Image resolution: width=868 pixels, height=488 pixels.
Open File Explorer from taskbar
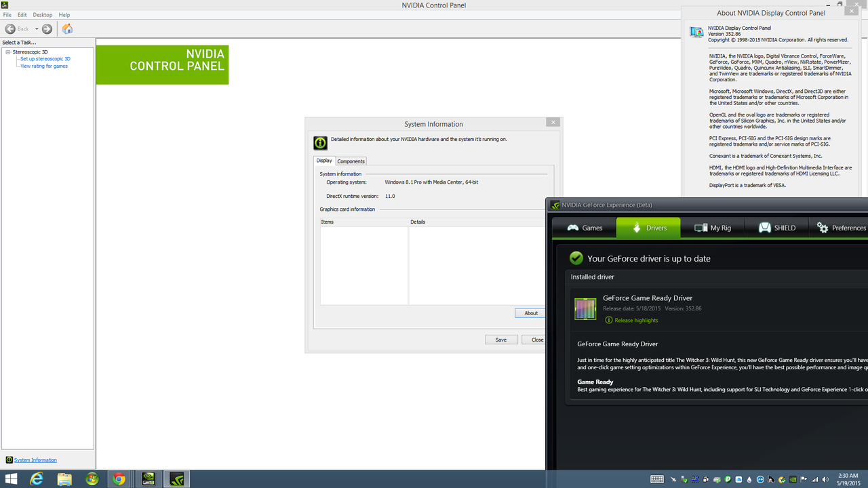[64, 479]
